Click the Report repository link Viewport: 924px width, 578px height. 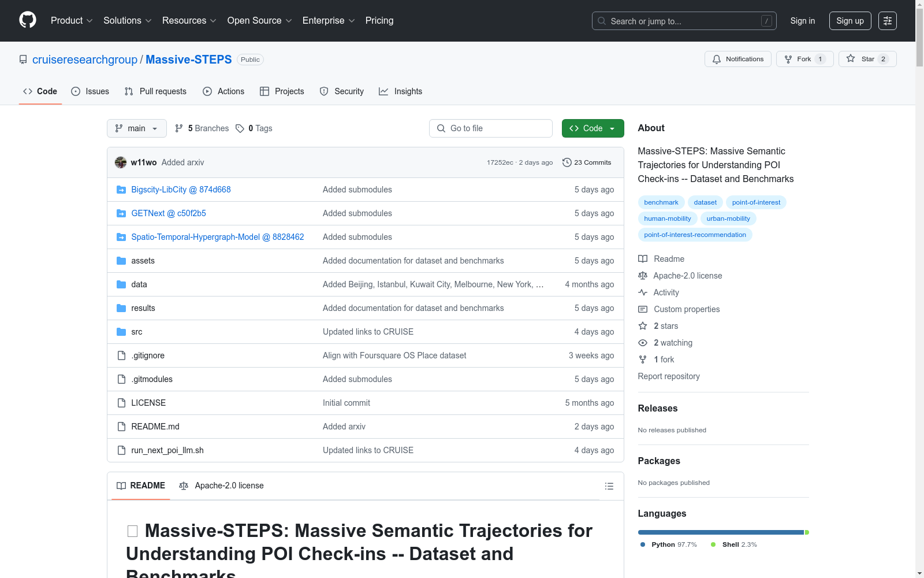[669, 376]
